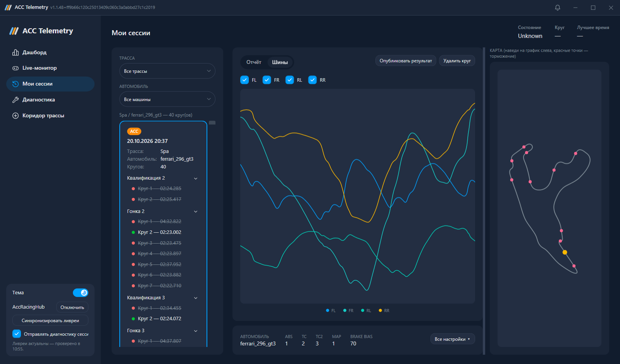Select struck-through lap Круг 5 — 02:37.952
The image size is (620, 364).
point(159,264)
